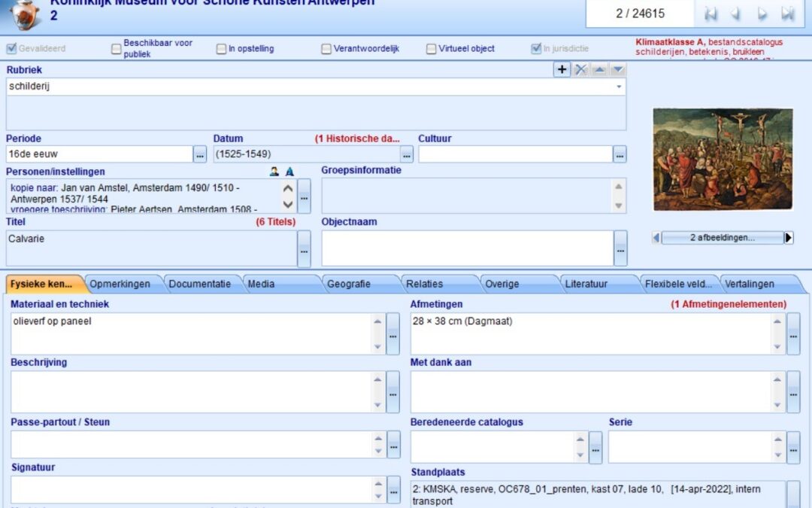Add a new Rubriek entry with plus icon

point(562,69)
